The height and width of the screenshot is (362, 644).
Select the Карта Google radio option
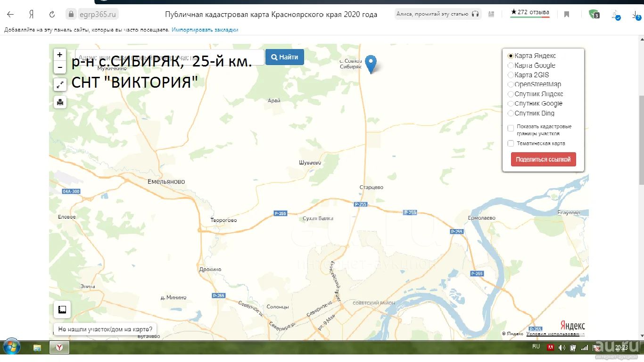coord(511,66)
